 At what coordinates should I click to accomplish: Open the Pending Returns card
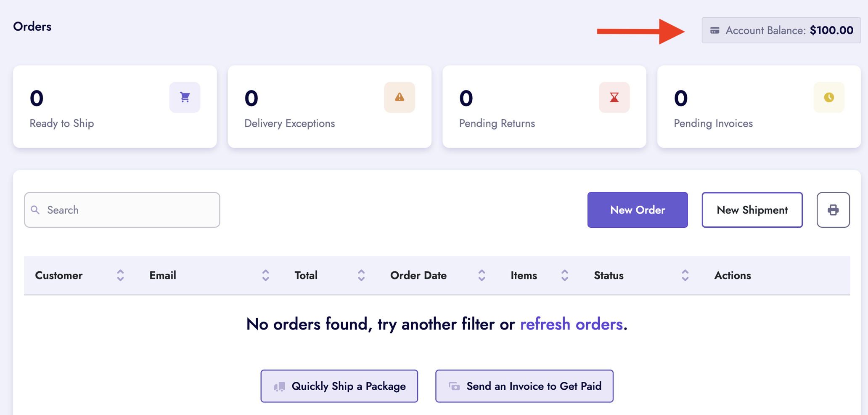click(x=544, y=106)
